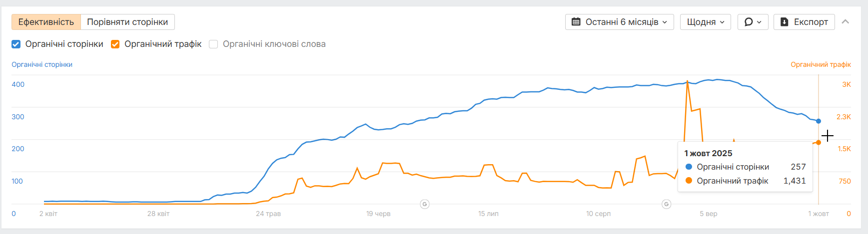This screenshot has width=868, height=234.
Task: Click the blue legend dot for Органічні сторінки
Action: (689, 167)
